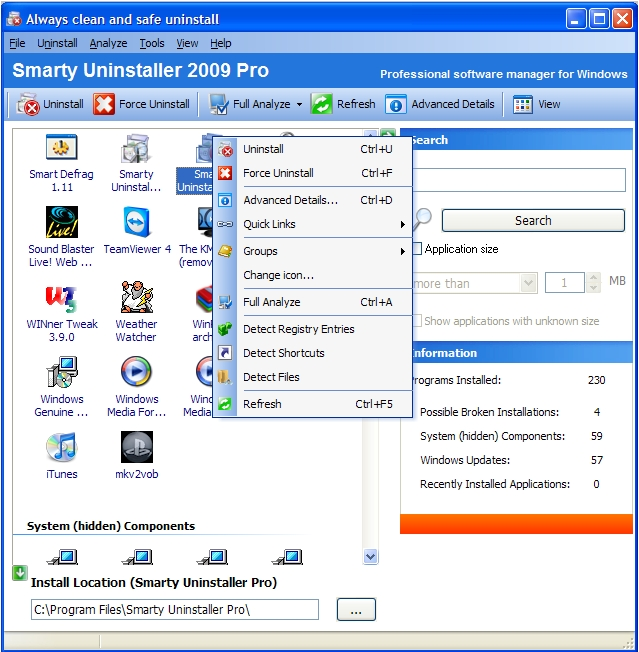Toggle Show applications with unknown size checkbox
The image size is (639, 652).
click(x=417, y=321)
